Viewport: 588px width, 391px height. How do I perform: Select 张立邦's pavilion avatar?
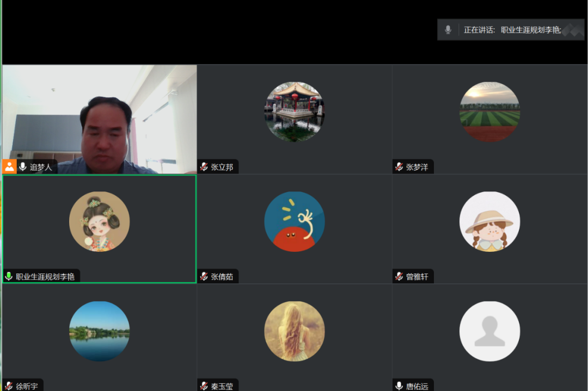pyautogui.click(x=294, y=112)
